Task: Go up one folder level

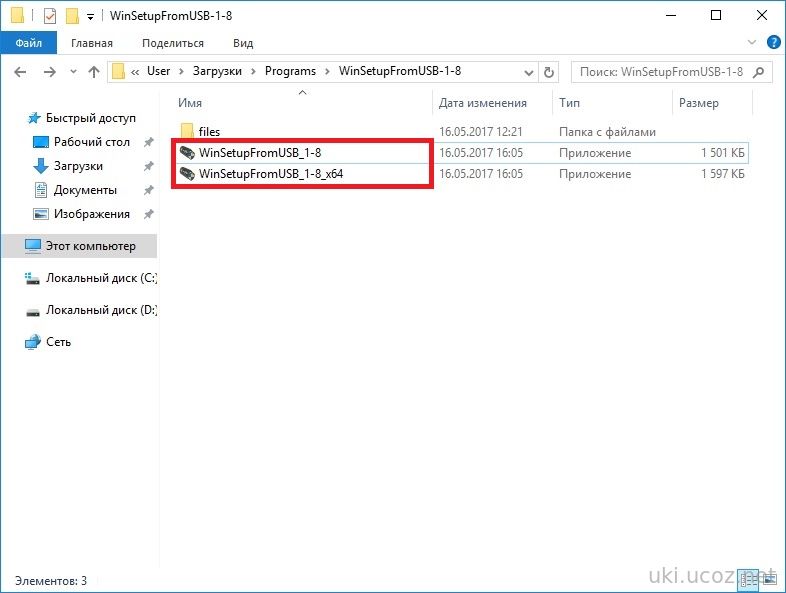Action: tap(94, 72)
